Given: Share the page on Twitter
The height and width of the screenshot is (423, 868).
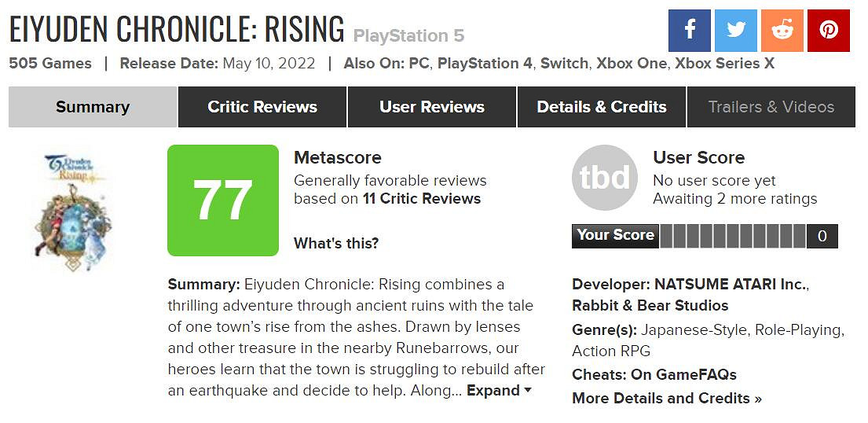Looking at the screenshot, I should click(735, 31).
